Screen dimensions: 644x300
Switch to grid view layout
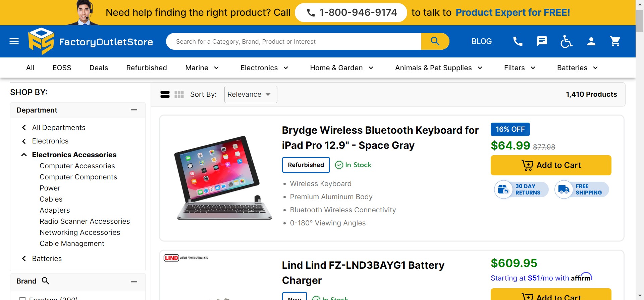coord(179,94)
